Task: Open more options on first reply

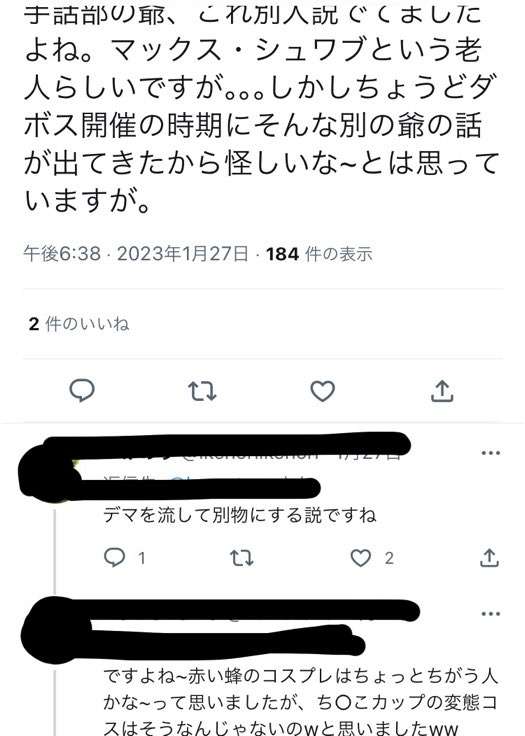Action: 491,453
